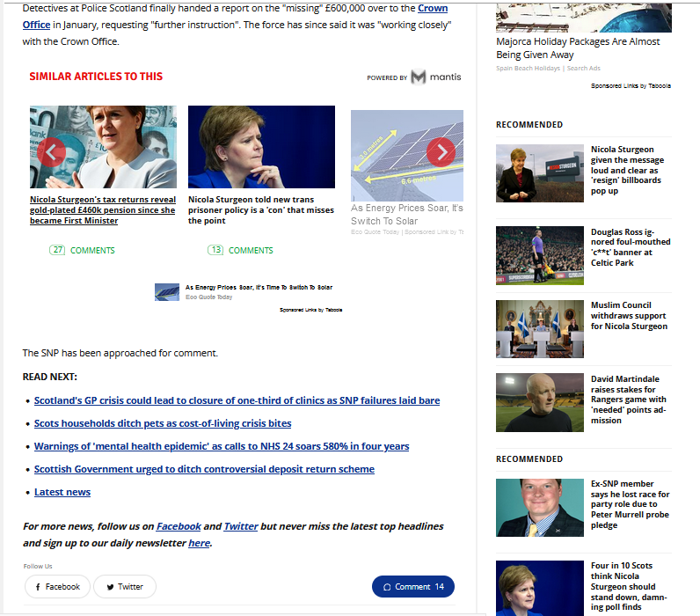
Task: Open the Comment 14 button
Action: click(413, 586)
